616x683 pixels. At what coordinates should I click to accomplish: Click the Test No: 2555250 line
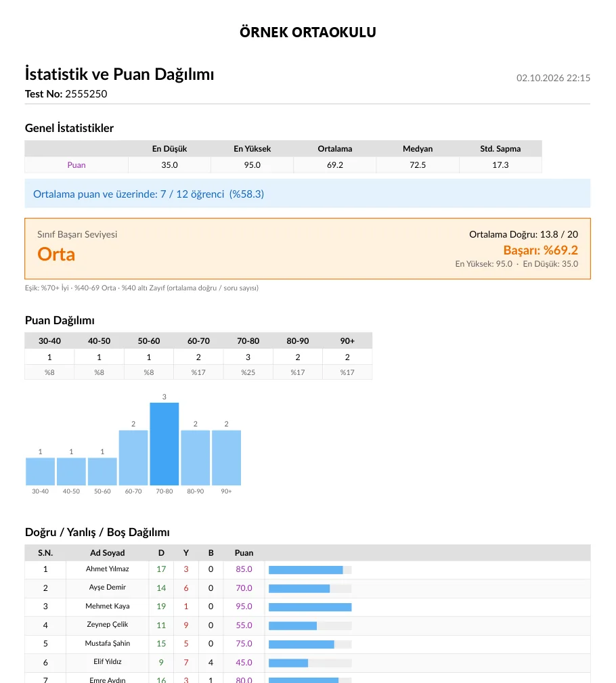click(x=66, y=93)
